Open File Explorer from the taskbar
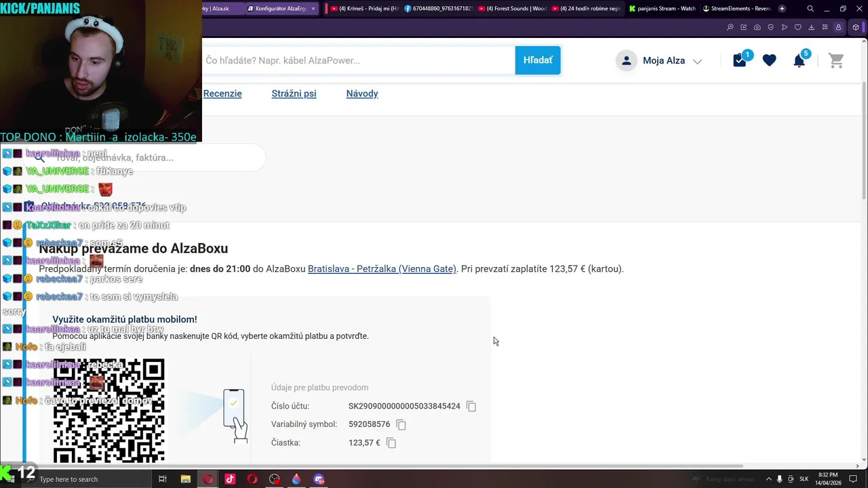This screenshot has width=868, height=488. (x=186, y=479)
